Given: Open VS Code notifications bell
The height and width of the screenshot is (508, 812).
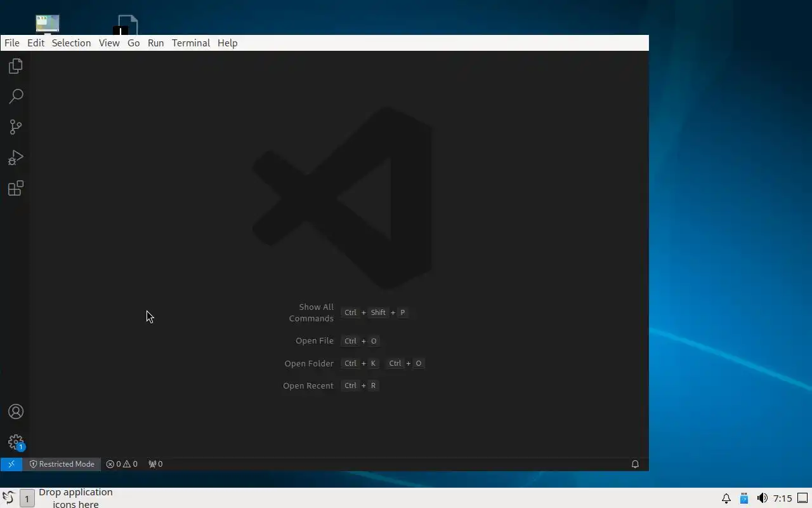Looking at the screenshot, I should (x=635, y=464).
